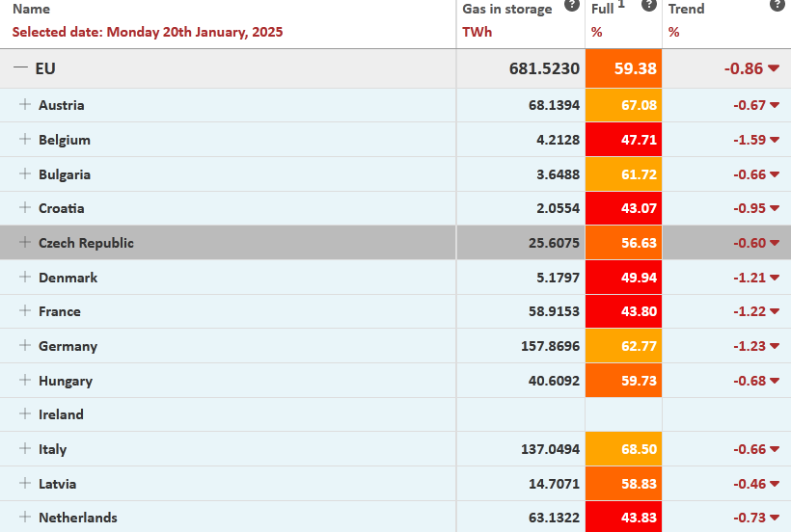The width and height of the screenshot is (791, 532).
Task: Click help icon beside Gas in storage
Action: pos(572,6)
